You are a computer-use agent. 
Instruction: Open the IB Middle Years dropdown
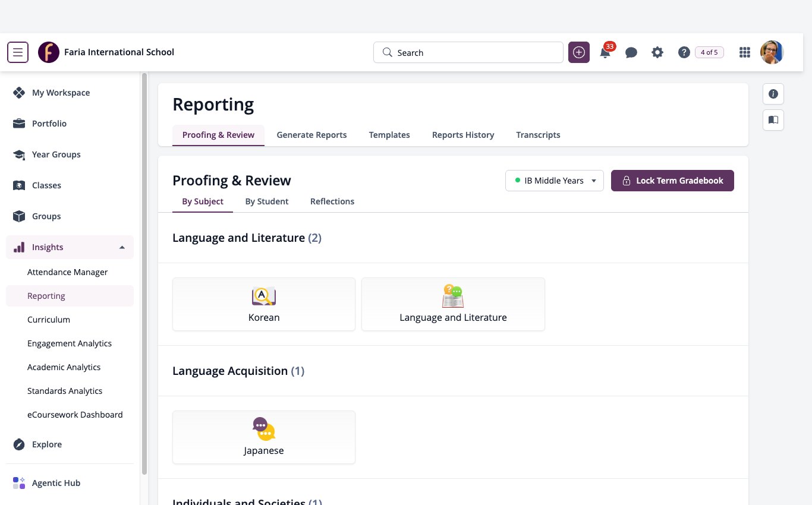coord(555,181)
